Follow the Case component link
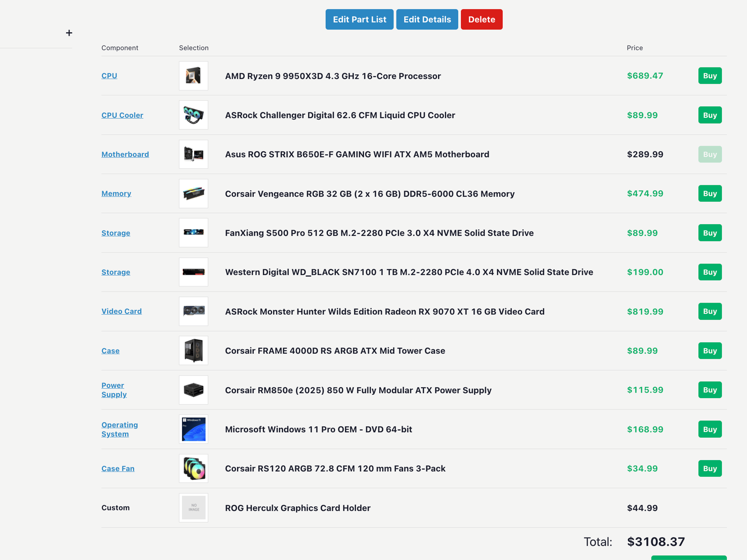 pos(111,350)
